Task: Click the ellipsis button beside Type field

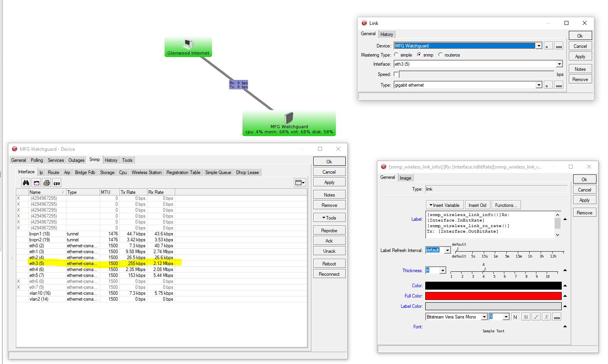Action: [x=559, y=85]
